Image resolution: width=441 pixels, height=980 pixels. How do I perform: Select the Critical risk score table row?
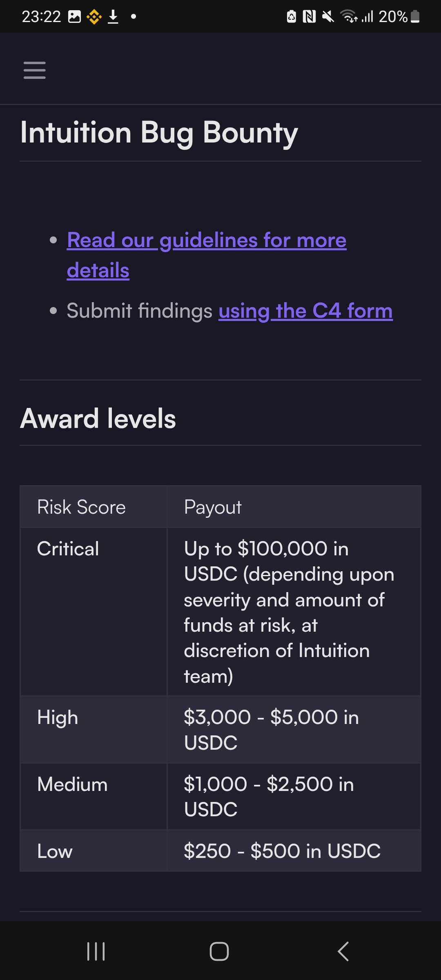tap(68, 548)
